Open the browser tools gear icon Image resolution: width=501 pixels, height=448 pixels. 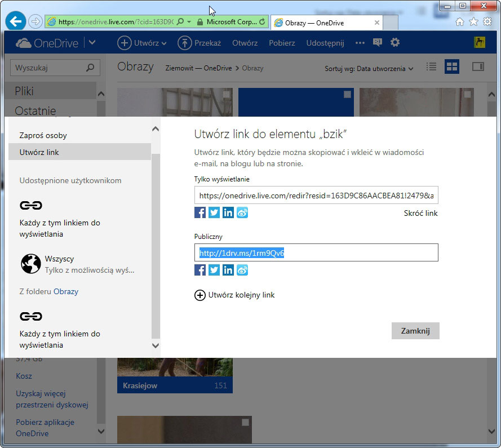(487, 22)
